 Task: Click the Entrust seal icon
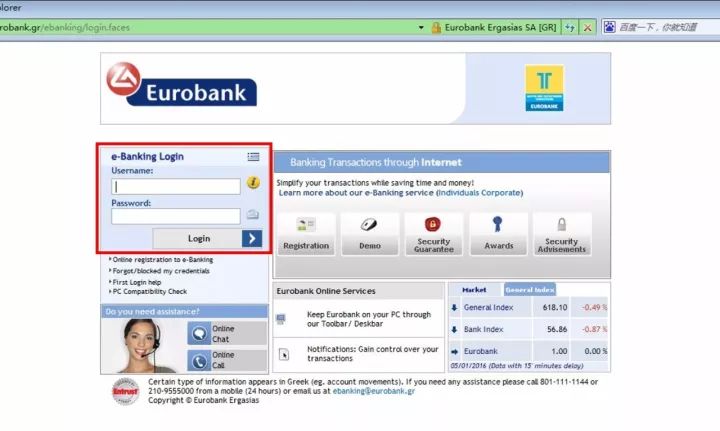(125, 392)
